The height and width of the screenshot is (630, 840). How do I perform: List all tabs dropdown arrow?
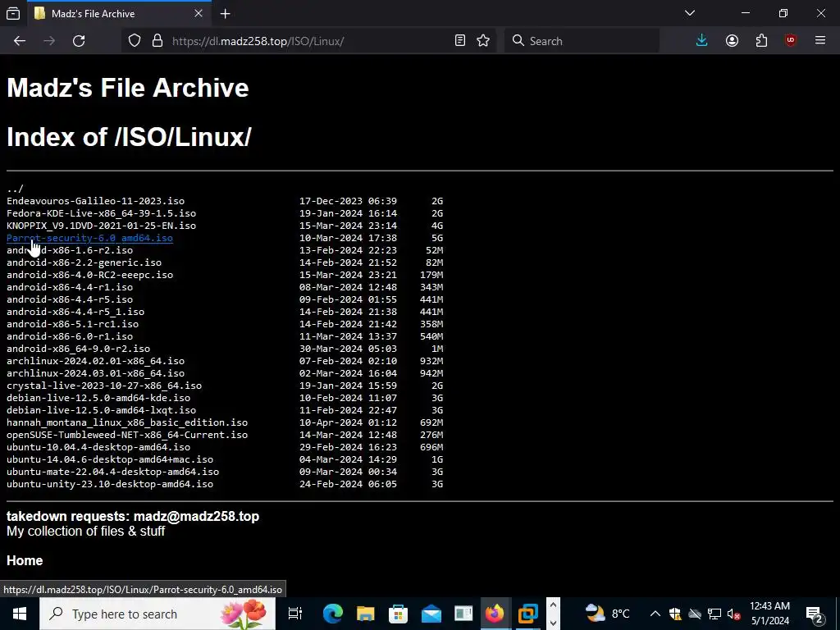click(x=690, y=13)
